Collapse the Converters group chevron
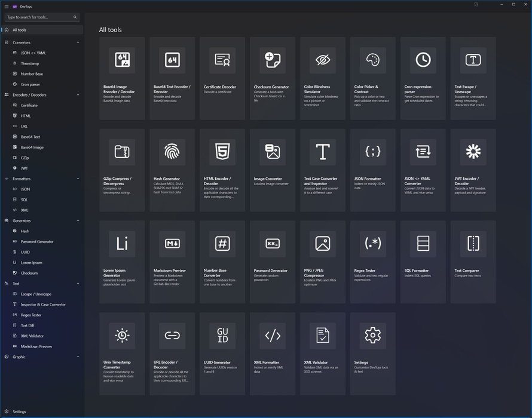532x418 pixels. (x=78, y=42)
